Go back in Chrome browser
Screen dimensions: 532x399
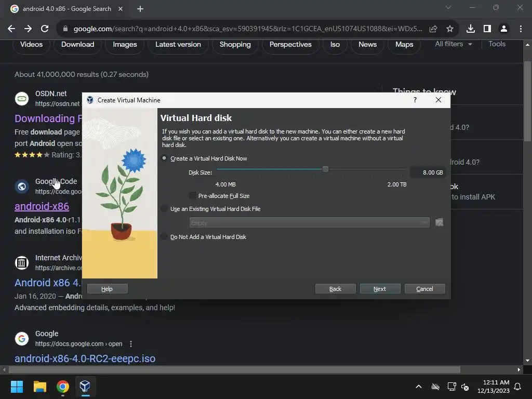[x=11, y=29]
